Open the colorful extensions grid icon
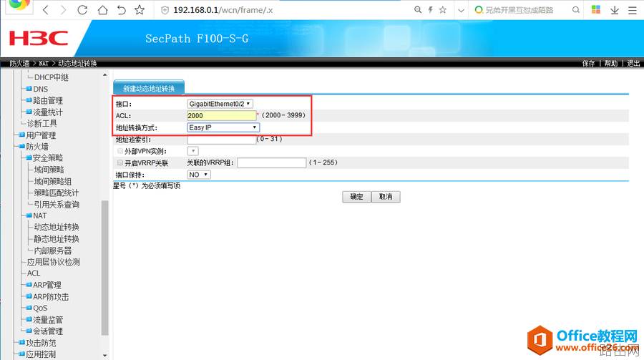The width and height of the screenshot is (644, 360). 596,9
